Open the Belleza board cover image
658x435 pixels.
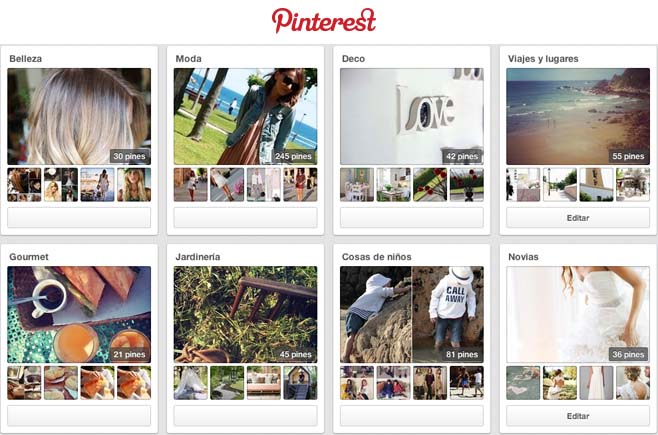79,116
